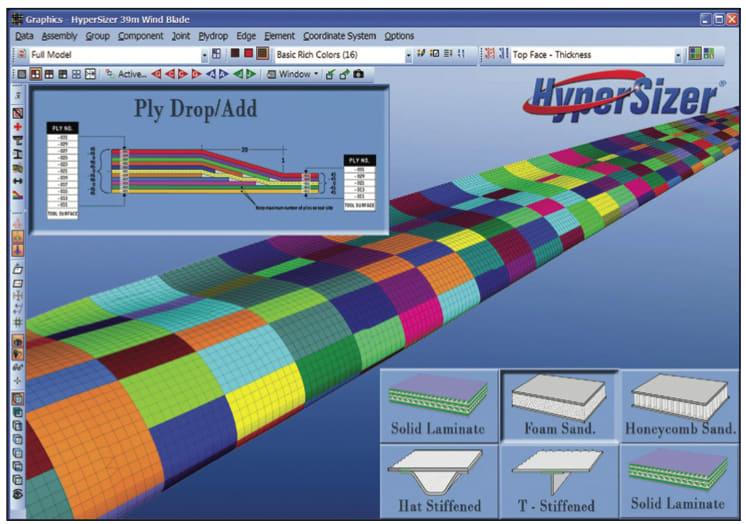746x524 pixels.
Task: Click the crossed-out square icon in left toolbar
Action: coord(18,113)
